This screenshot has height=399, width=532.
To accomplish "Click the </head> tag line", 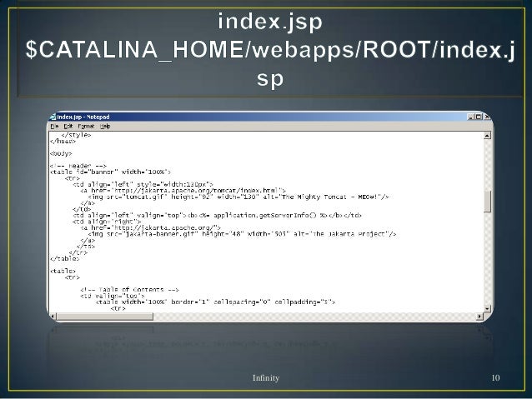I will pos(63,142).
